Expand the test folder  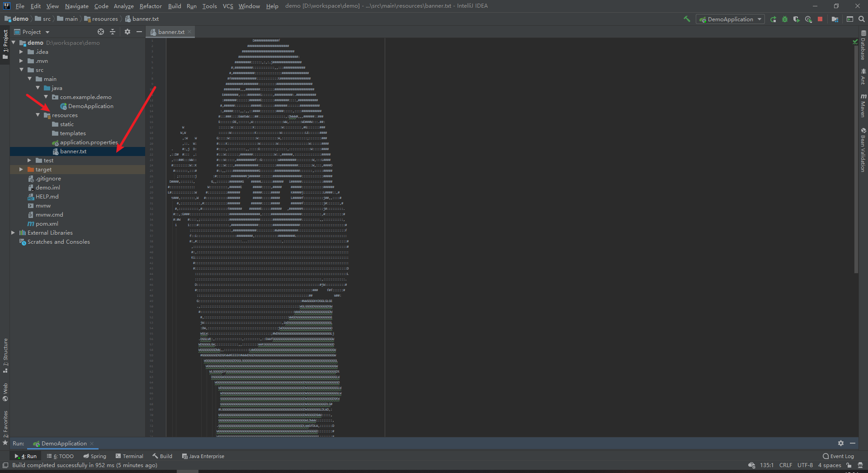click(x=29, y=160)
